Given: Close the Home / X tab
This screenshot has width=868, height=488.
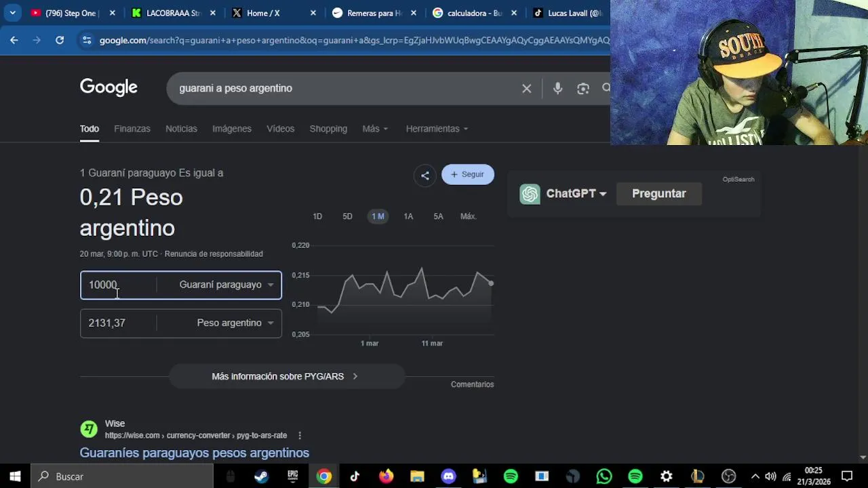Looking at the screenshot, I should click(x=313, y=13).
